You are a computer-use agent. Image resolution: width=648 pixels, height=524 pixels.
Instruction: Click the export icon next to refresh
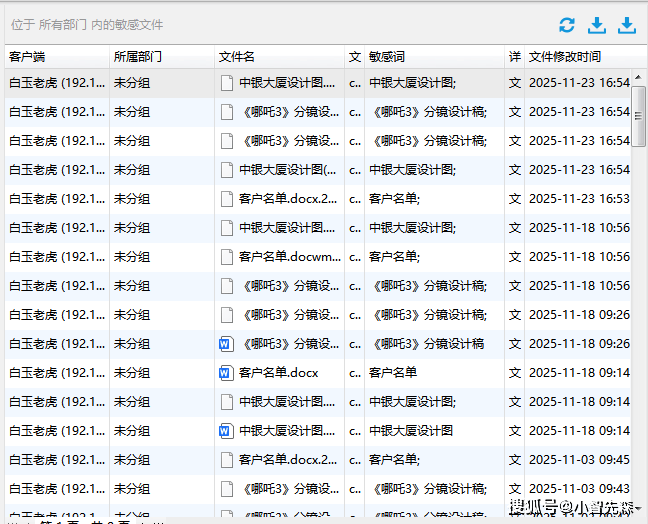pyautogui.click(x=597, y=25)
